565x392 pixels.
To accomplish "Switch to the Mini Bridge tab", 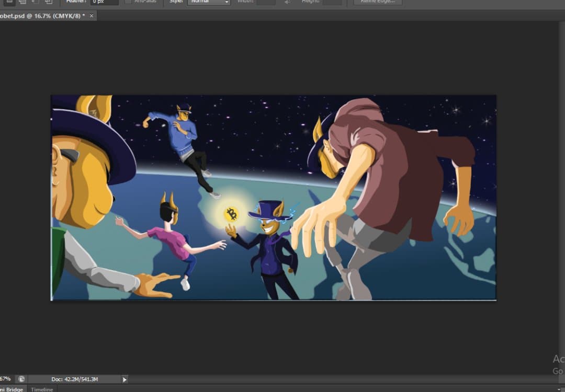I will click(12, 389).
